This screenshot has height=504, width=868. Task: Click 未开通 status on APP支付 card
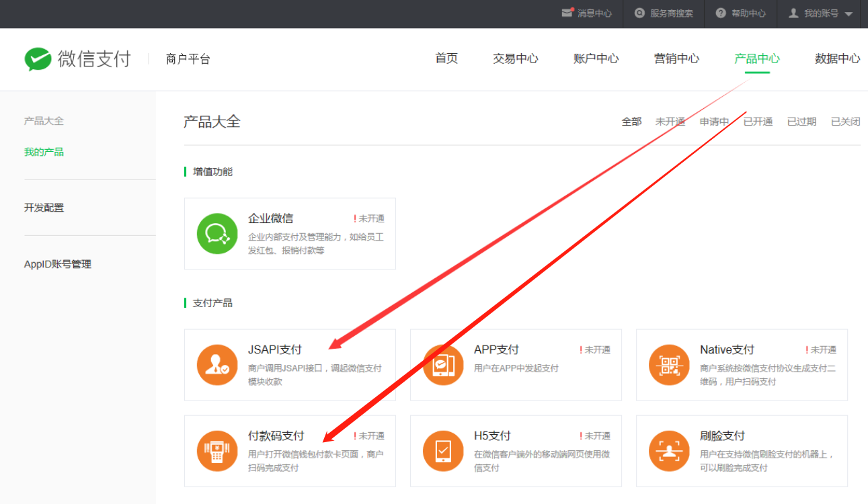click(595, 349)
